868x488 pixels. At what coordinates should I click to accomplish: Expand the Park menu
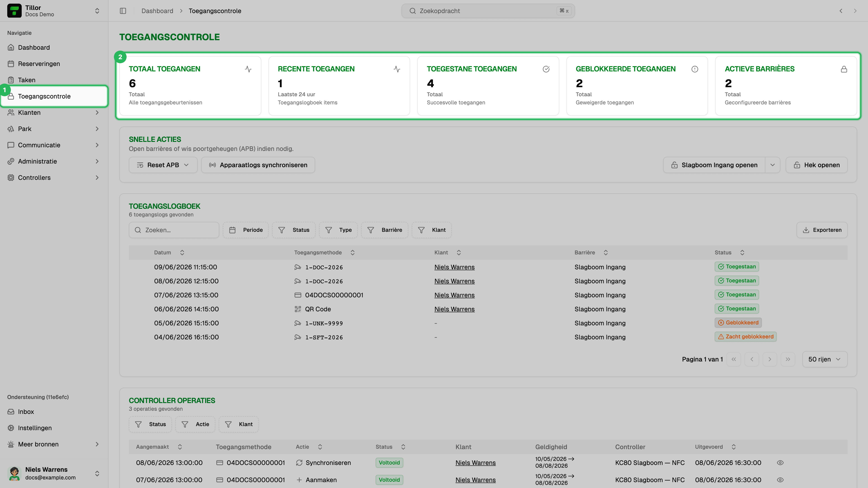(x=54, y=129)
